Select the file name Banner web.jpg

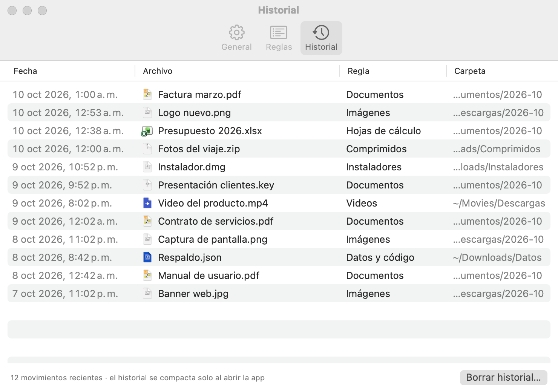click(x=193, y=294)
